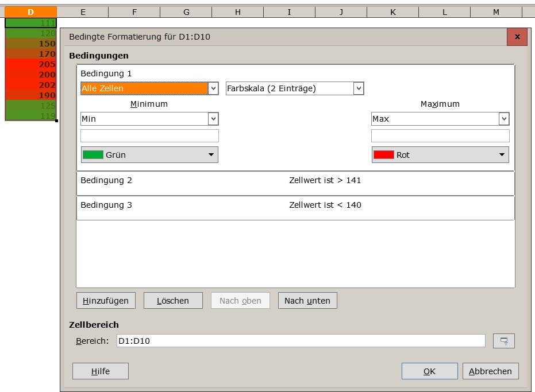This screenshot has width=535, height=392.
Task: Click the Minimum value input field
Action: point(149,136)
